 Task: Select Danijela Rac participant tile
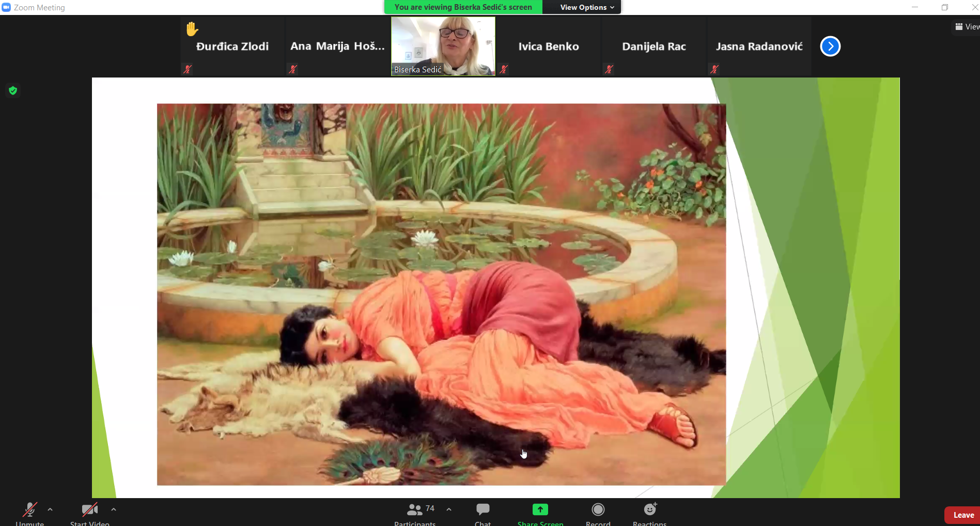(x=654, y=46)
